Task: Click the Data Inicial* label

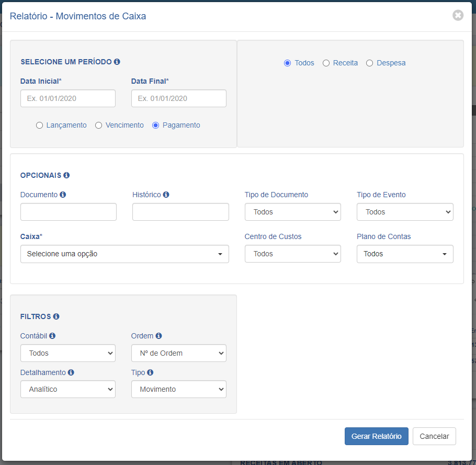Action: click(x=41, y=81)
